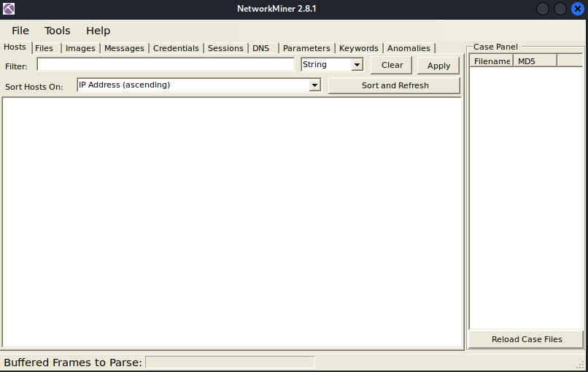Maximize the NetworkMiner window
The height and width of the screenshot is (372, 588).
pyautogui.click(x=560, y=9)
